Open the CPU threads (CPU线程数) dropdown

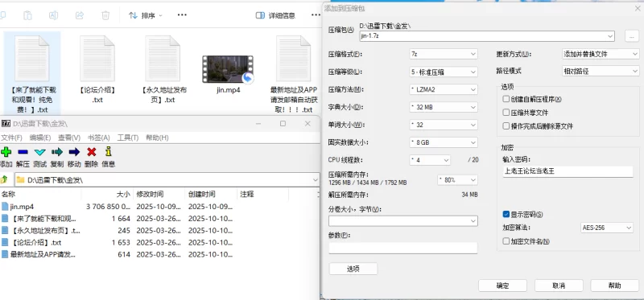tap(430, 160)
